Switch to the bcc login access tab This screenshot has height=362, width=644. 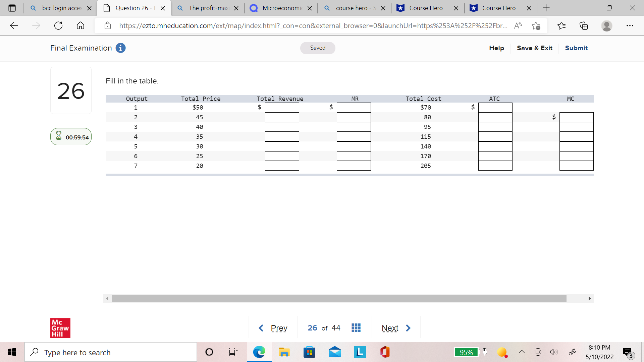(62, 8)
